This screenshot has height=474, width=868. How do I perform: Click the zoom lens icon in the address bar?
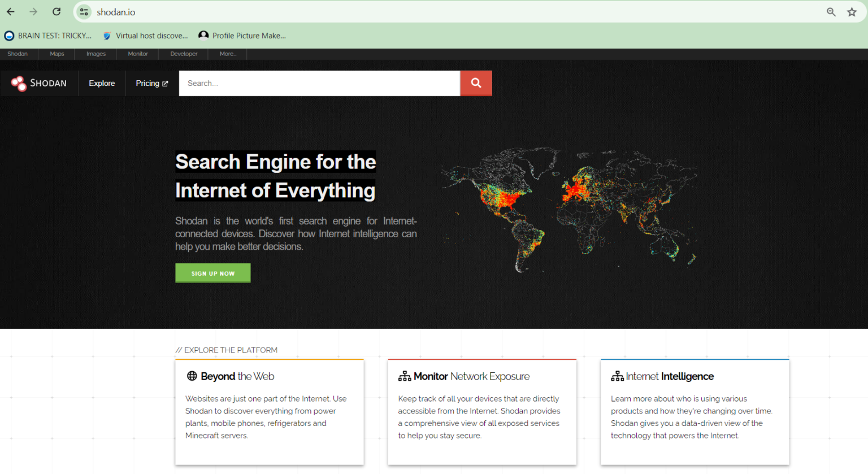[x=831, y=11]
